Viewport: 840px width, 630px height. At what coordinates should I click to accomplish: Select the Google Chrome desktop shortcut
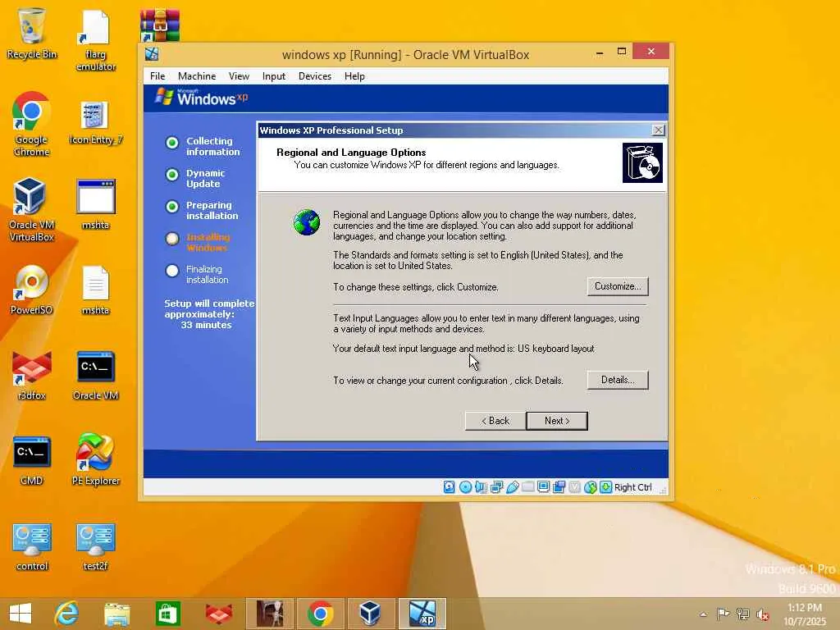click(x=32, y=125)
